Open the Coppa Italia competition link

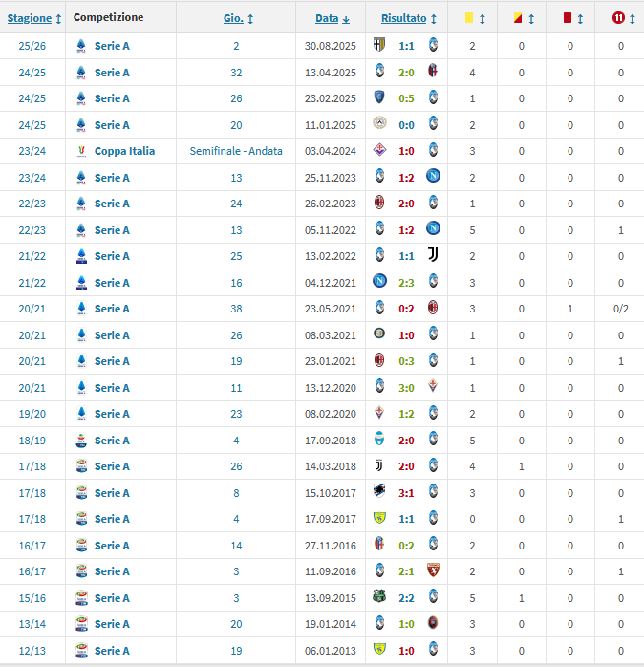[x=124, y=151]
